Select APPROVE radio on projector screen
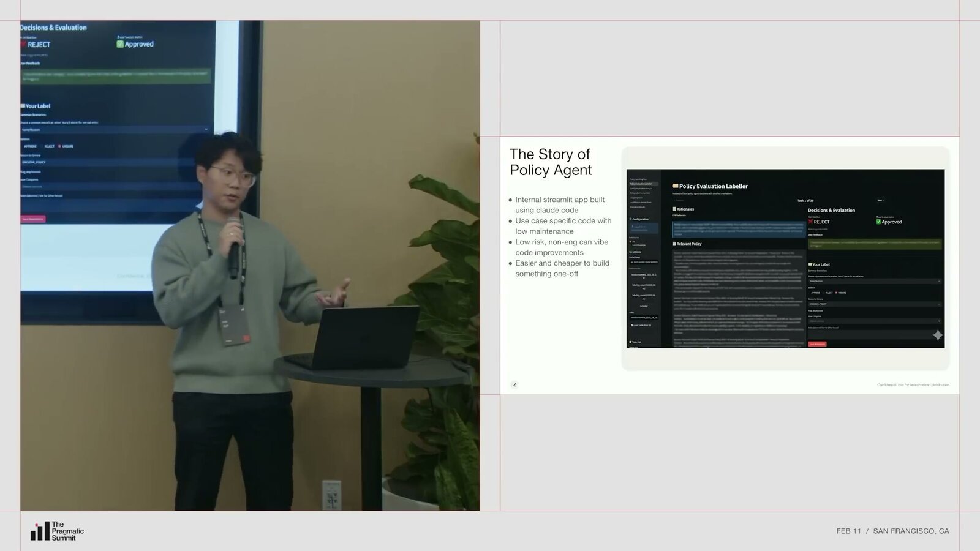Image resolution: width=980 pixels, height=551 pixels. coord(29,146)
